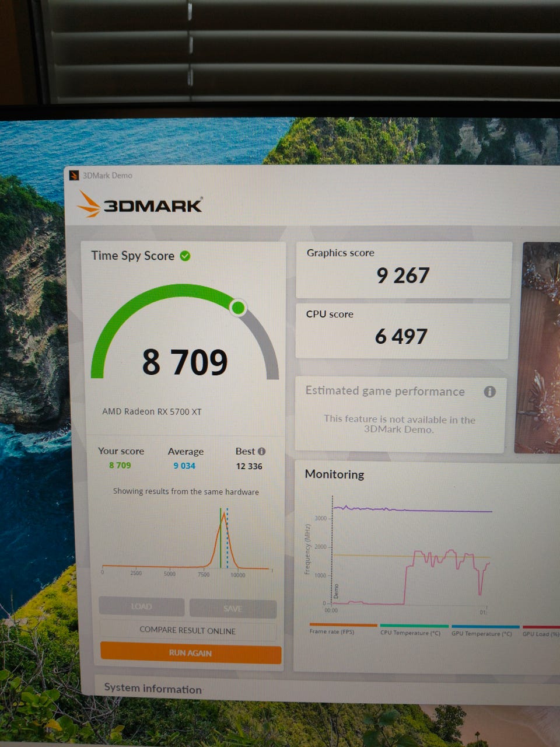This screenshot has height=747, width=560.
Task: Click the RUN AGAIN button
Action: (191, 653)
